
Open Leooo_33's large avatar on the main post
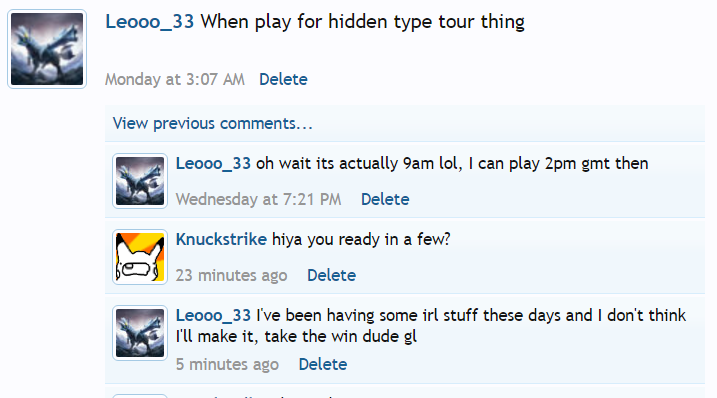point(47,49)
